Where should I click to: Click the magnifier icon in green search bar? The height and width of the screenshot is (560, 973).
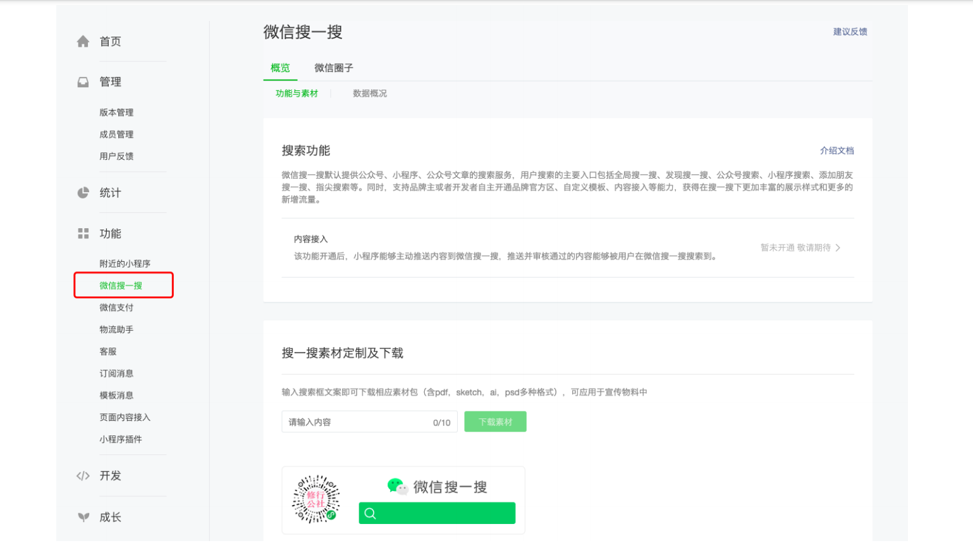(370, 513)
